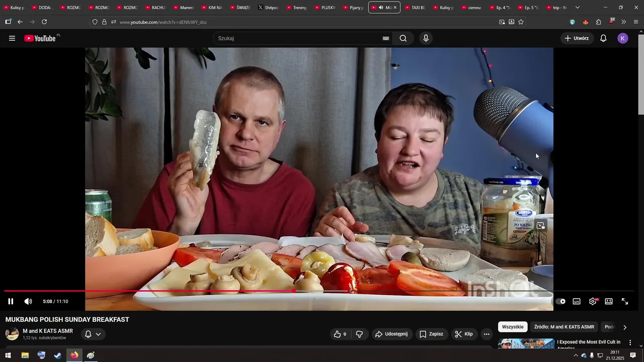Click Zapisz to save the video
644x362 pixels.
(x=431, y=334)
